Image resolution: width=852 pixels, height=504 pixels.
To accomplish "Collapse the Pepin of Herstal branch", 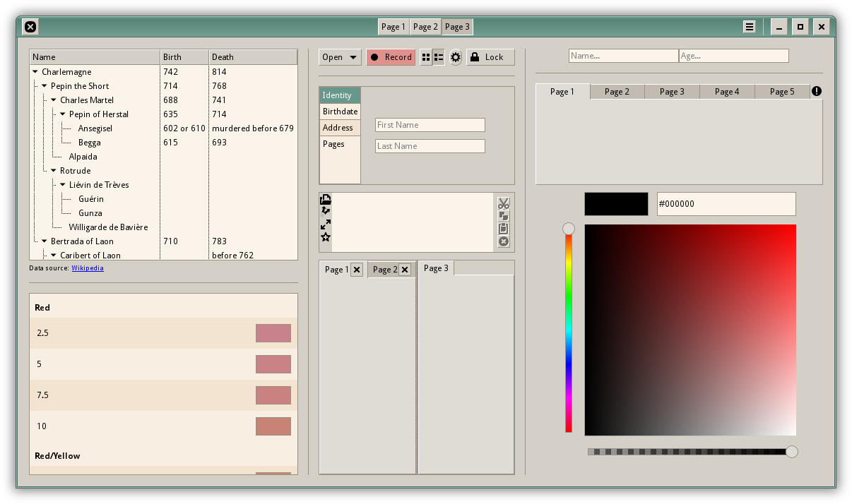I will click(x=63, y=114).
